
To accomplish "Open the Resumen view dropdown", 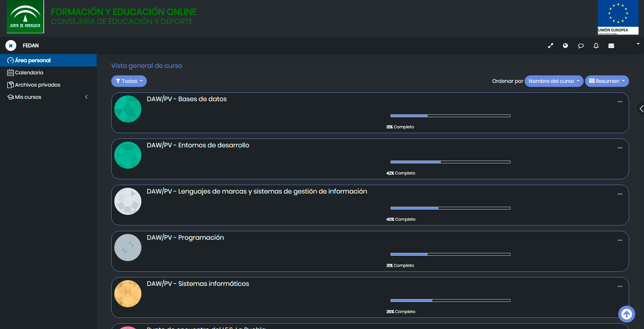I will (607, 81).
